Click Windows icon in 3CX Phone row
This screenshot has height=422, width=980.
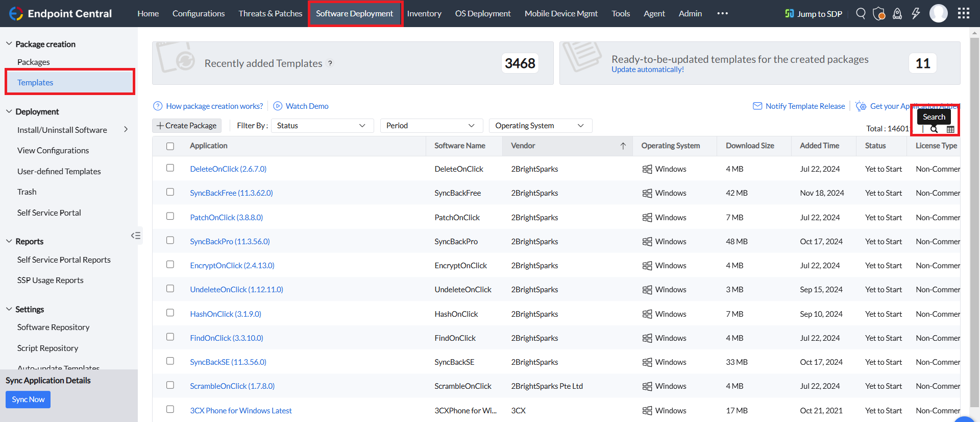point(647,411)
